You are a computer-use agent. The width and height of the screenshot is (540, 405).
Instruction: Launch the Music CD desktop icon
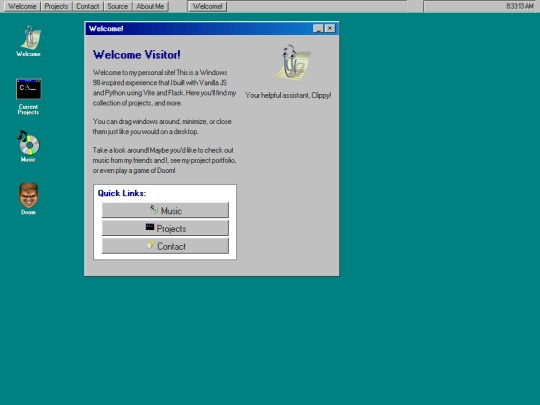(x=29, y=146)
